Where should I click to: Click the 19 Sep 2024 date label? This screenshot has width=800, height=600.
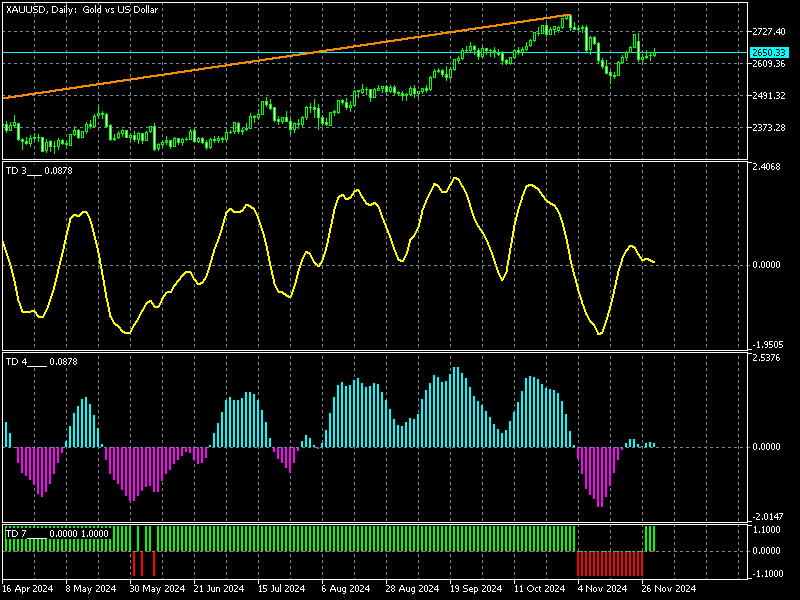(476, 589)
